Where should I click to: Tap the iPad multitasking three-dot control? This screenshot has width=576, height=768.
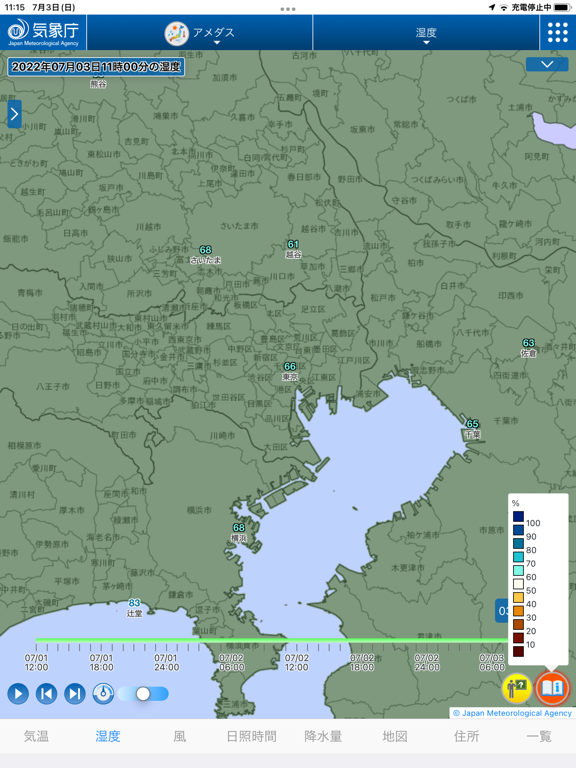288,9
